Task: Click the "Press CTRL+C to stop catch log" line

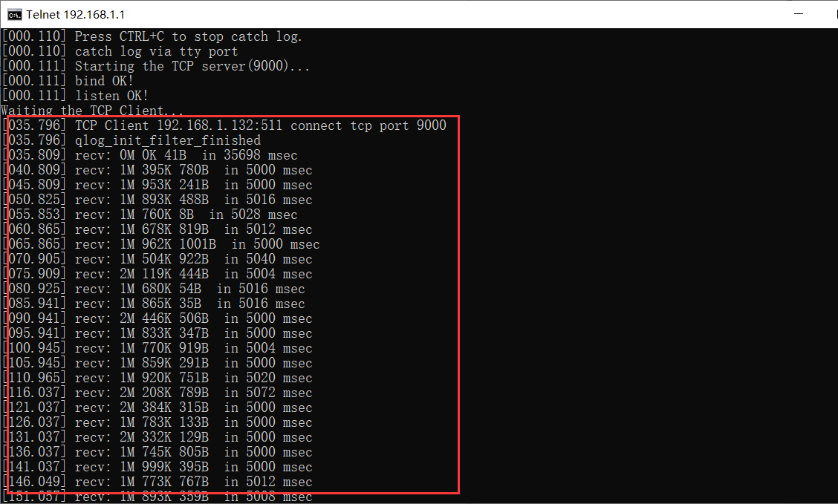Action: click(x=188, y=36)
